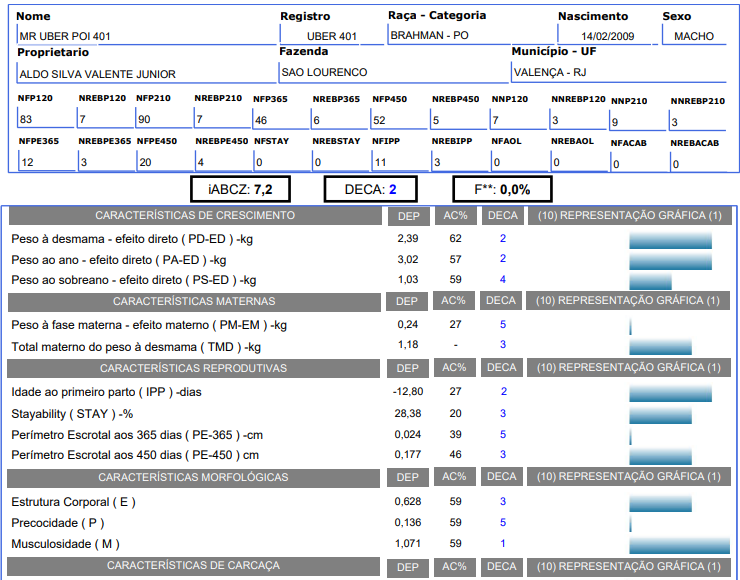Select the F** 0,0% box
The image size is (740, 580).
[502, 189]
